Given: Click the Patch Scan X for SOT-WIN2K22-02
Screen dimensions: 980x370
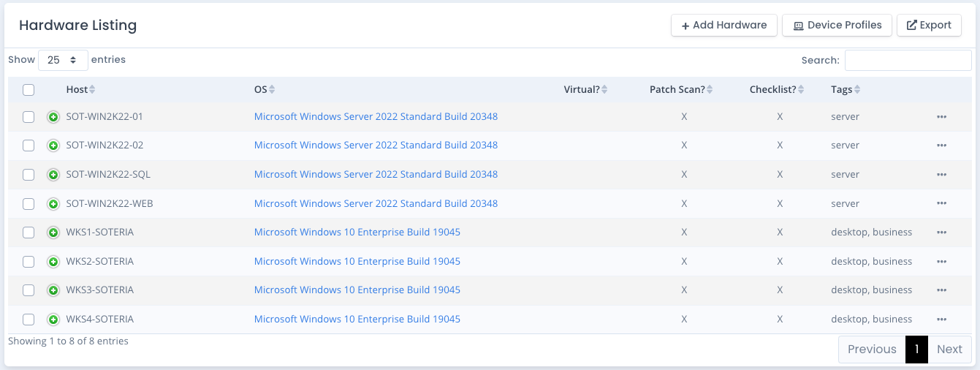Looking at the screenshot, I should tap(684, 146).
